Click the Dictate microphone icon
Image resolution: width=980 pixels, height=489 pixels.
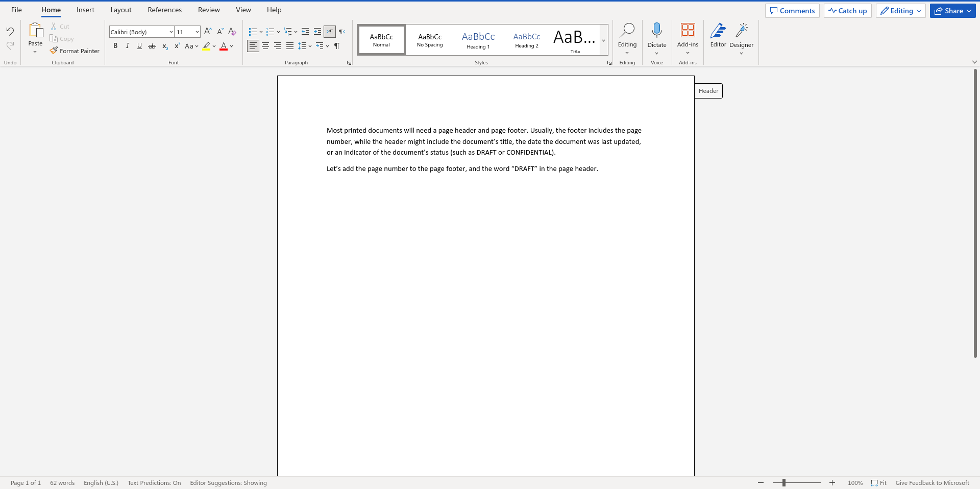click(657, 30)
